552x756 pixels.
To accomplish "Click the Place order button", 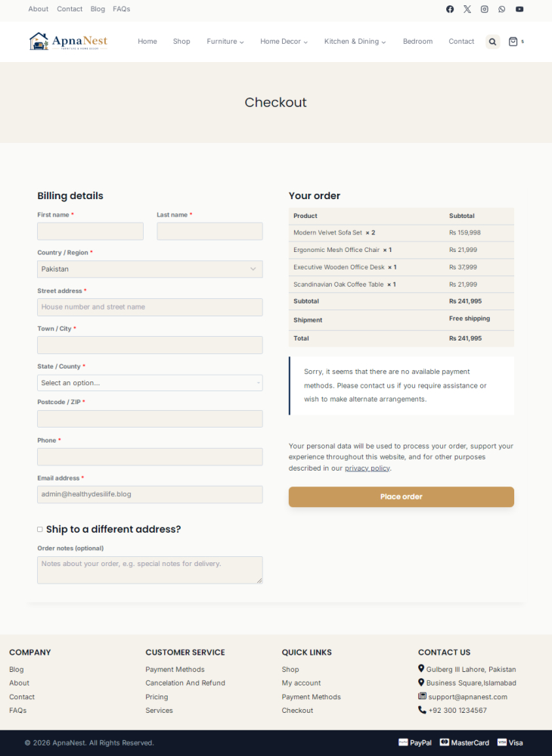I will point(402,496).
